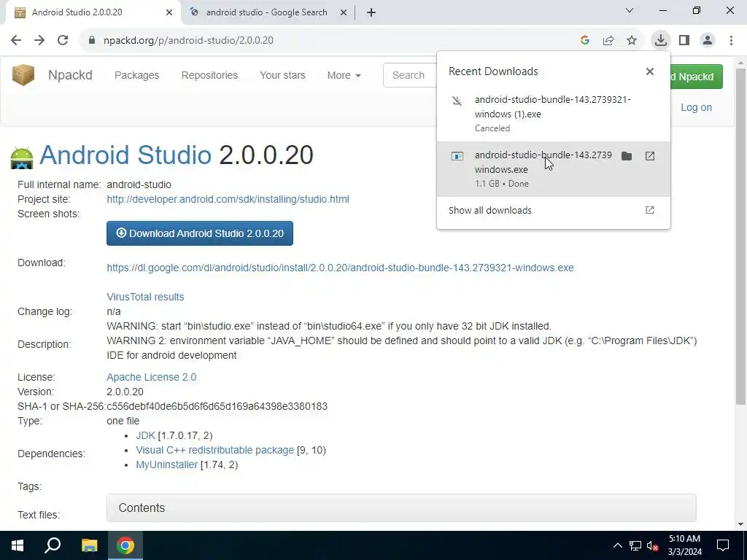Open the side panel icon
The width and height of the screenshot is (747, 560).
pos(684,40)
